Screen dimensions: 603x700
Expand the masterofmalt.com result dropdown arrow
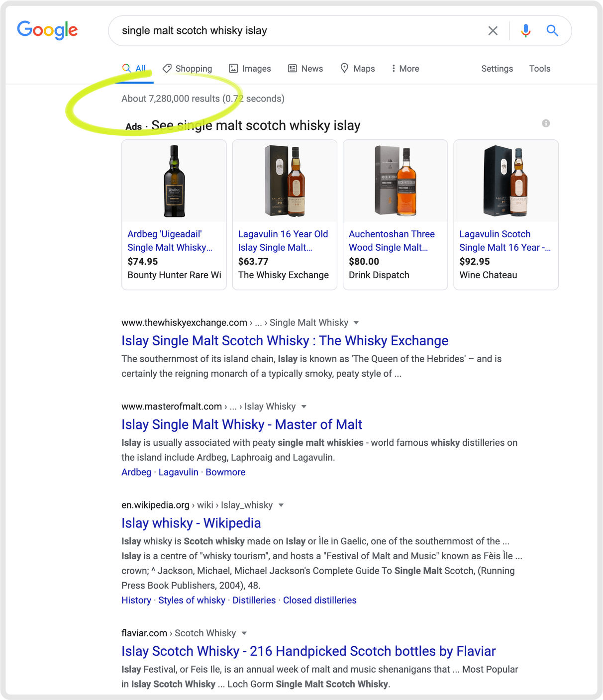[x=304, y=407]
